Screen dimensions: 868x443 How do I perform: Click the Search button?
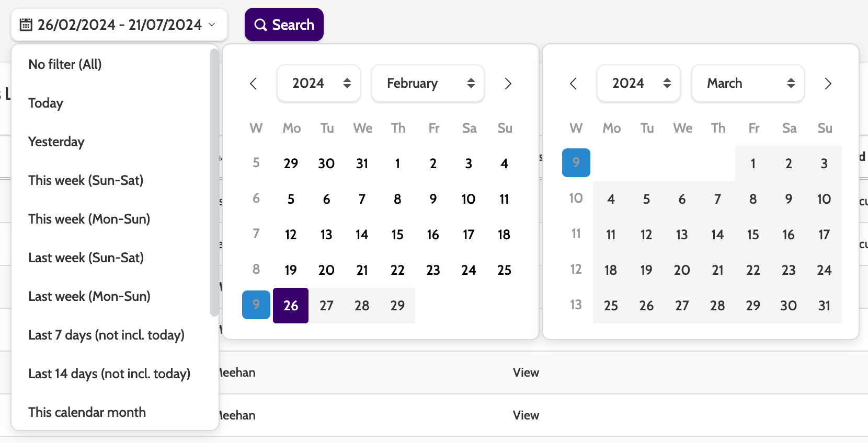pos(284,25)
